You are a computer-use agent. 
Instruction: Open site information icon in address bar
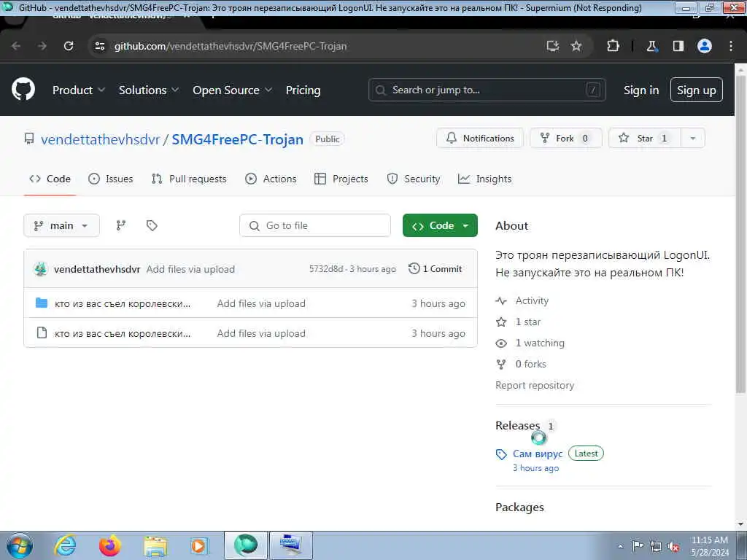pyautogui.click(x=100, y=46)
